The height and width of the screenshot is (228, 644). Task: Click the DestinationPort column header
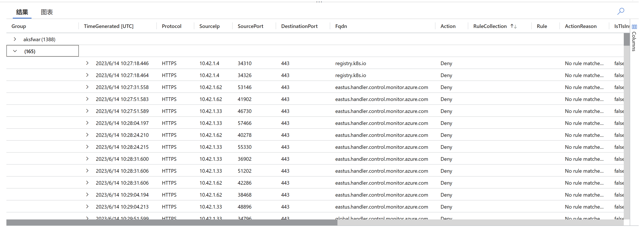point(299,26)
